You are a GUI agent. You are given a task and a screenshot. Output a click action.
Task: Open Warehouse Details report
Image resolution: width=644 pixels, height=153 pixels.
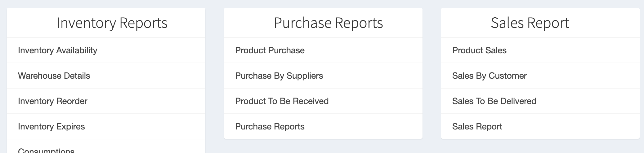[x=54, y=76]
